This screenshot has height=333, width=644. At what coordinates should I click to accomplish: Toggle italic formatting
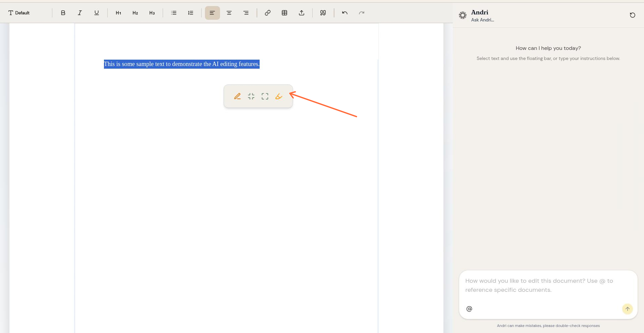[80, 13]
